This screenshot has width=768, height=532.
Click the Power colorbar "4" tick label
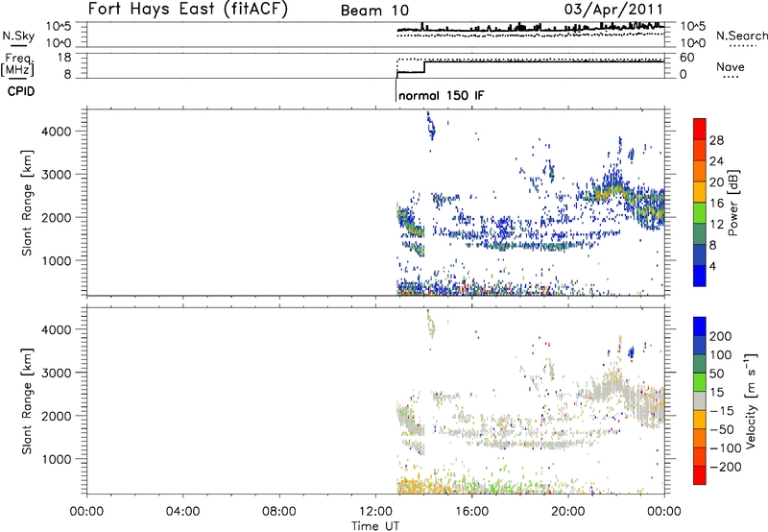click(712, 266)
